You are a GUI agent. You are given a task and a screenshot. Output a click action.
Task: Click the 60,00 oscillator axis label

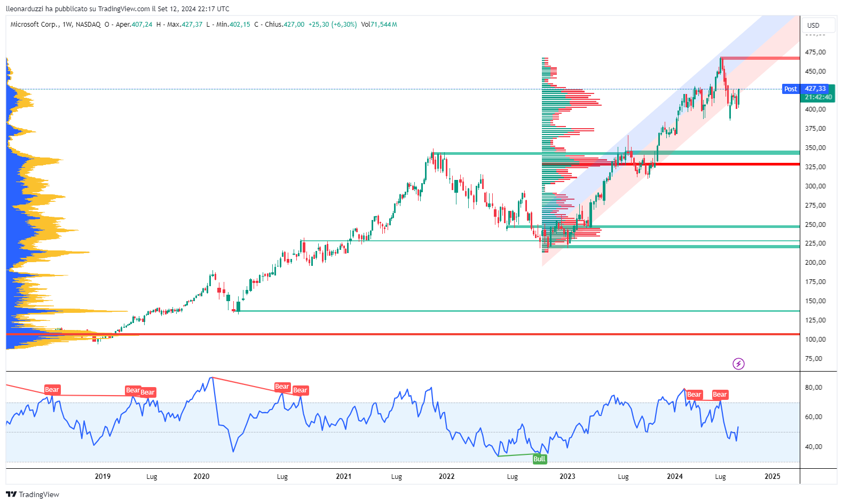click(814, 416)
